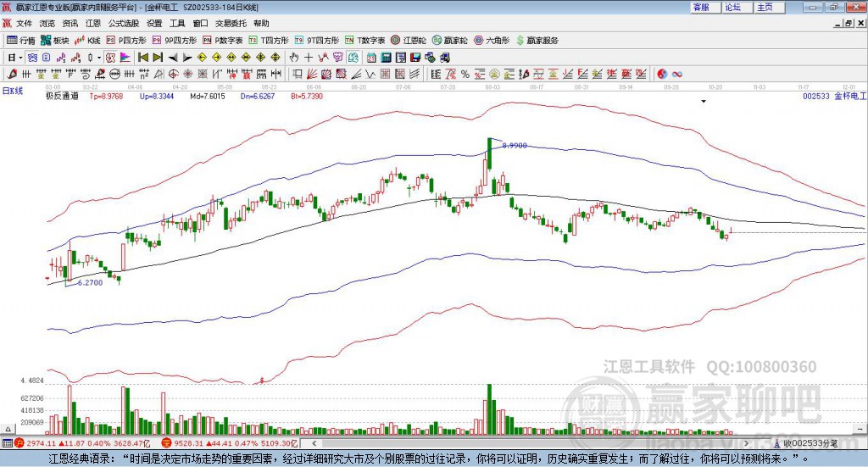Open the 9P四方形 tool

click(175, 41)
